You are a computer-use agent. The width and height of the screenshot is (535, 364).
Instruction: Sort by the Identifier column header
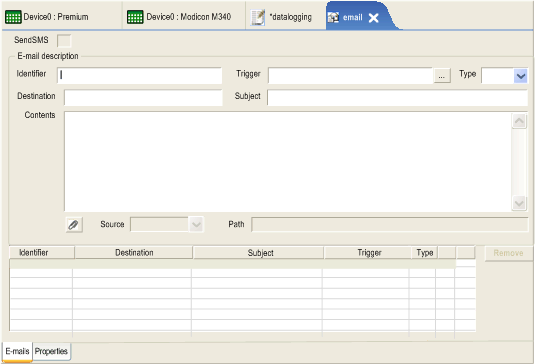point(42,253)
